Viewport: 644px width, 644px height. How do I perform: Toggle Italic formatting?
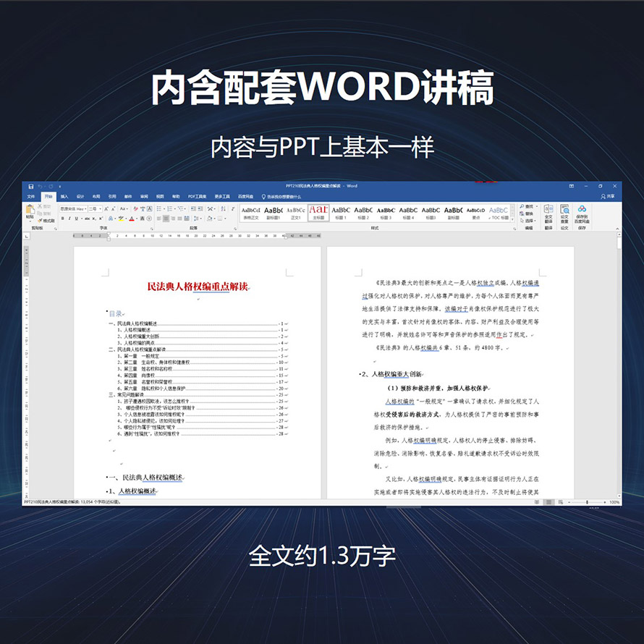click(69, 219)
